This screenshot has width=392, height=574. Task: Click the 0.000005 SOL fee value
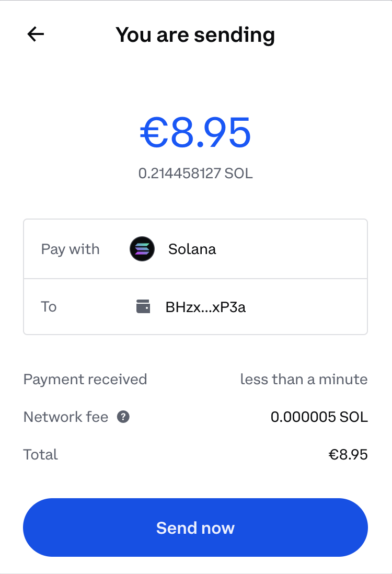coord(319,417)
